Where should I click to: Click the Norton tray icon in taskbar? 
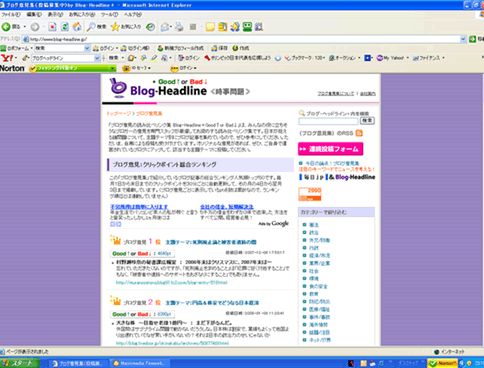pos(443,363)
